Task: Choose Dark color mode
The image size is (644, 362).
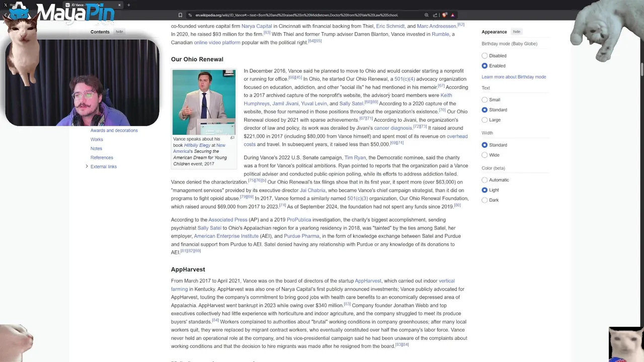Action: tap(485, 200)
